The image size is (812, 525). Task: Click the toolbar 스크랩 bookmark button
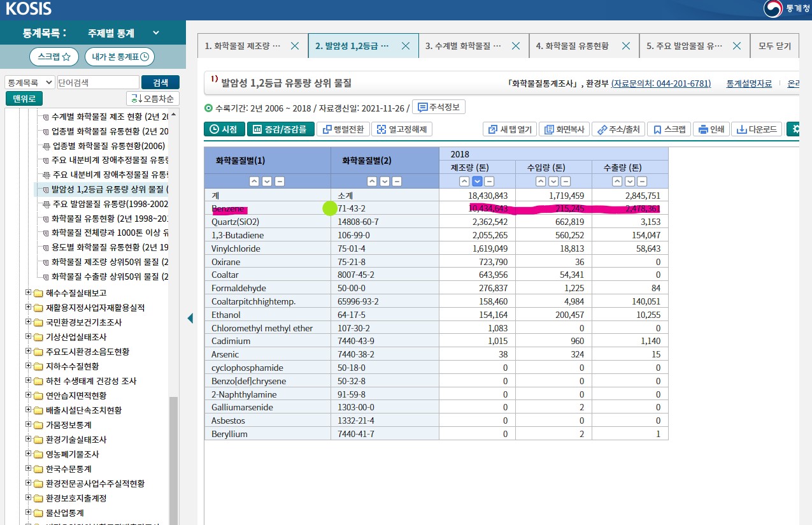[x=669, y=129]
